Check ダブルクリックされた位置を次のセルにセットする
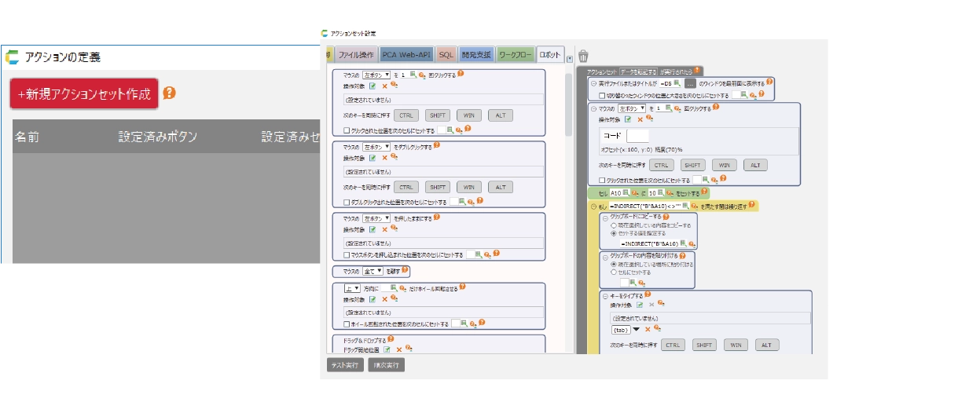The image size is (980, 395). click(x=347, y=202)
